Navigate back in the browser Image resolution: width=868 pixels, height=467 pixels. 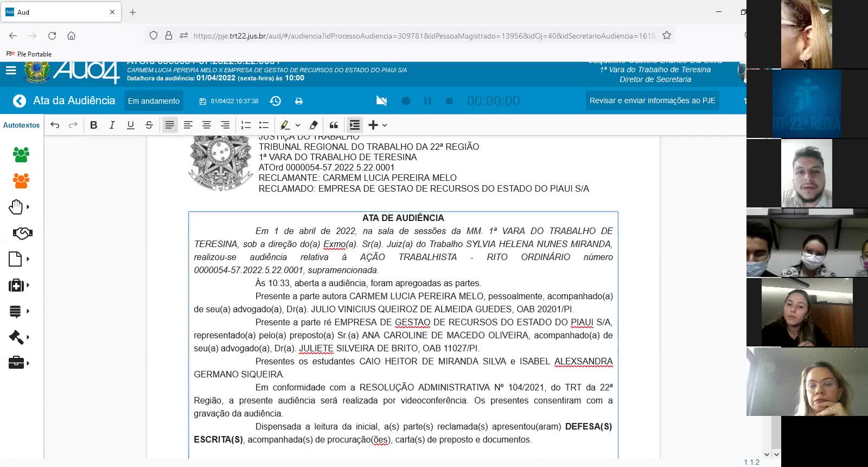tap(13, 36)
